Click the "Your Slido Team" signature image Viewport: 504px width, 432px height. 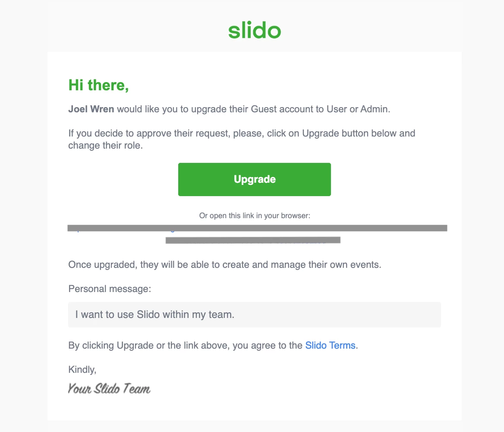(109, 388)
